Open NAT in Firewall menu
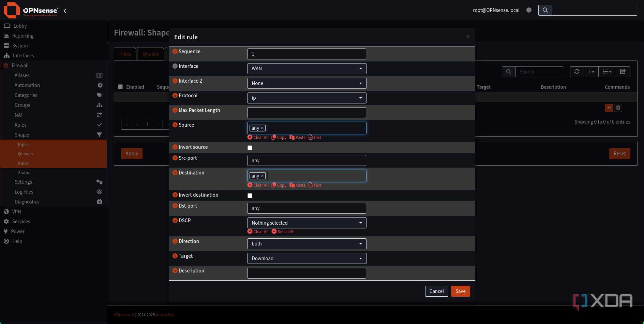Screen dimensions: 644x324 point(19,115)
